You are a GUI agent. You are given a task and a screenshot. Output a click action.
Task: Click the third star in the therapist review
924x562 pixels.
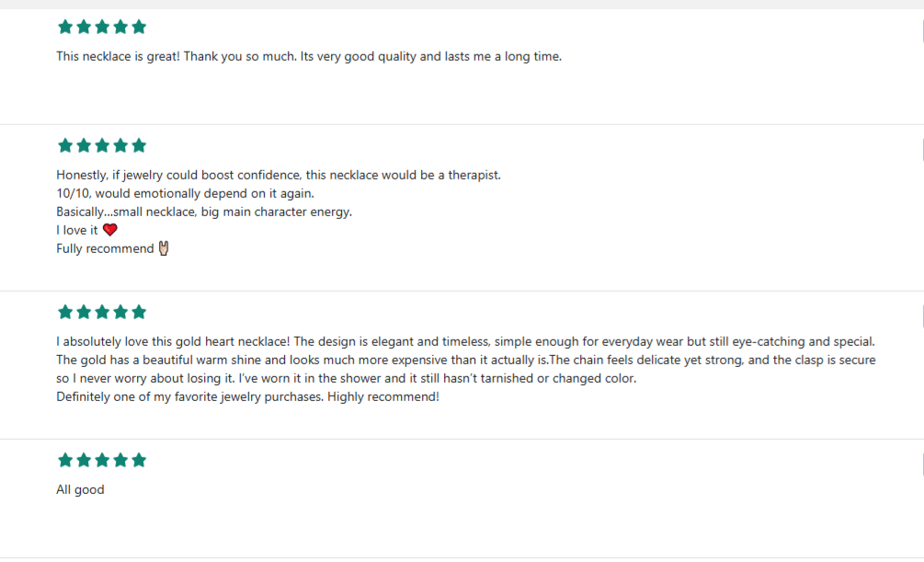tap(102, 145)
